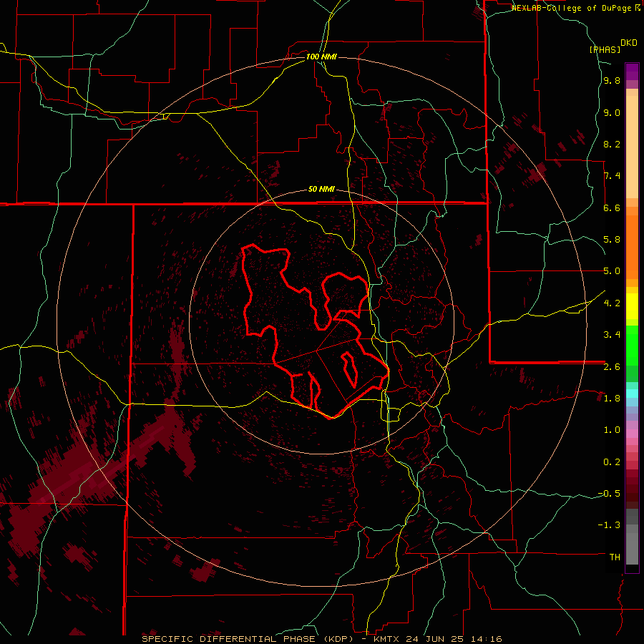Click the 4.2 legend value
The width and height of the screenshot is (644, 644).
point(612,303)
